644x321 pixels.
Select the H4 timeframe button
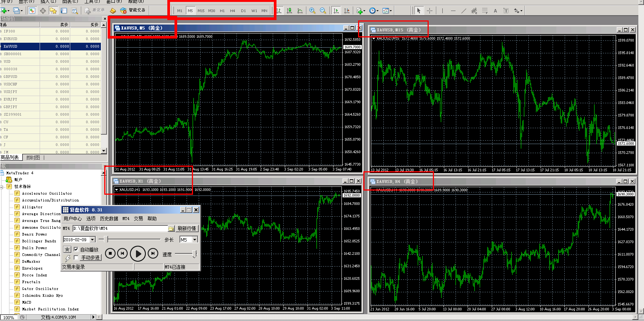click(x=232, y=11)
